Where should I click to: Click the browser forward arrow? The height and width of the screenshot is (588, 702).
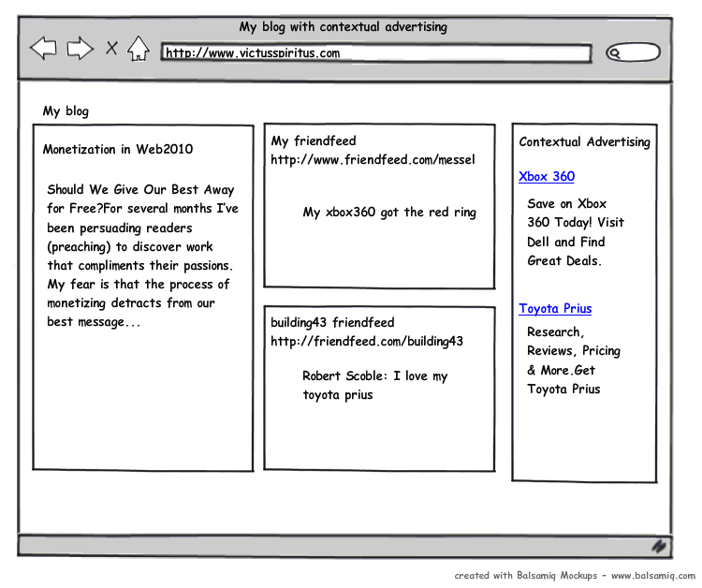[x=80, y=48]
